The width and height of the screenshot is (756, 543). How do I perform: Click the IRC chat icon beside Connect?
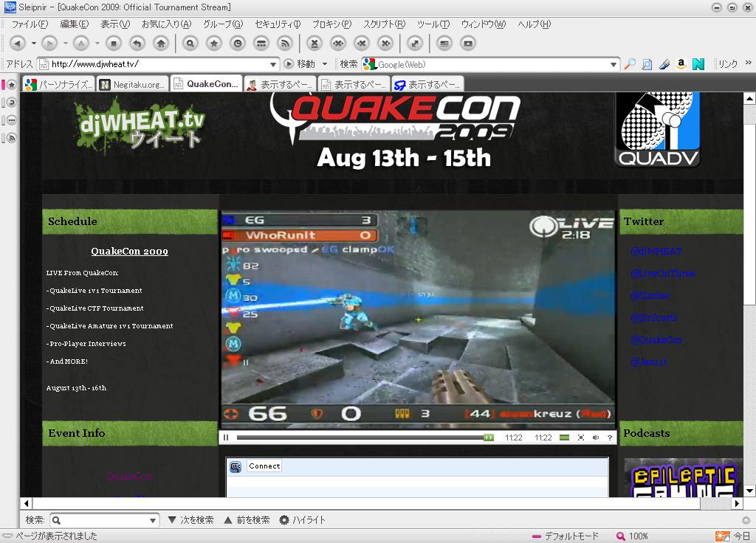pyautogui.click(x=236, y=466)
